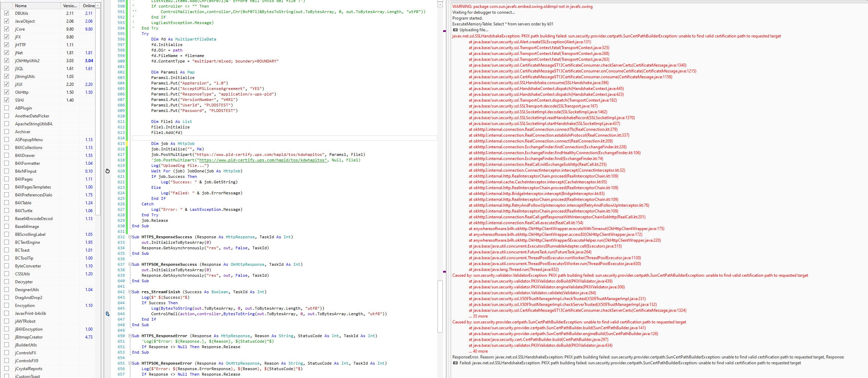Click the library list scroll-up arrow
The image size is (868, 378).
coord(98,5)
